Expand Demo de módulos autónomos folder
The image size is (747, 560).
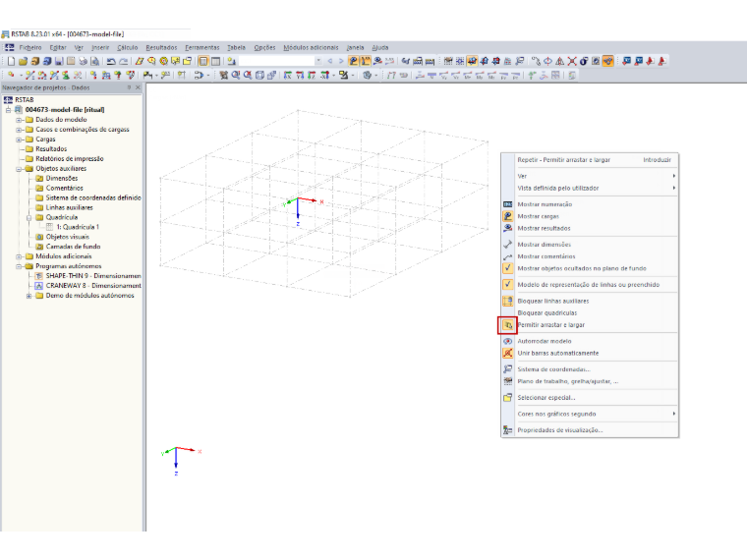[29, 296]
